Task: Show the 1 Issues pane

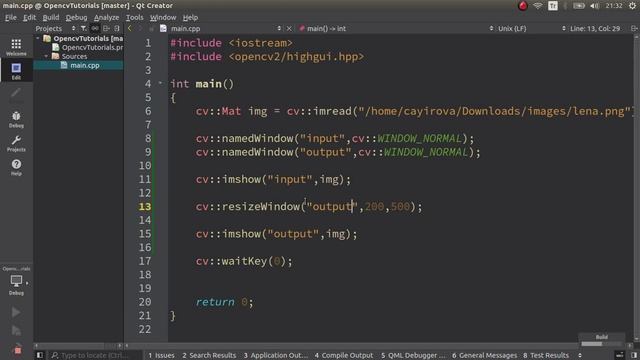Action: pyautogui.click(x=161, y=355)
